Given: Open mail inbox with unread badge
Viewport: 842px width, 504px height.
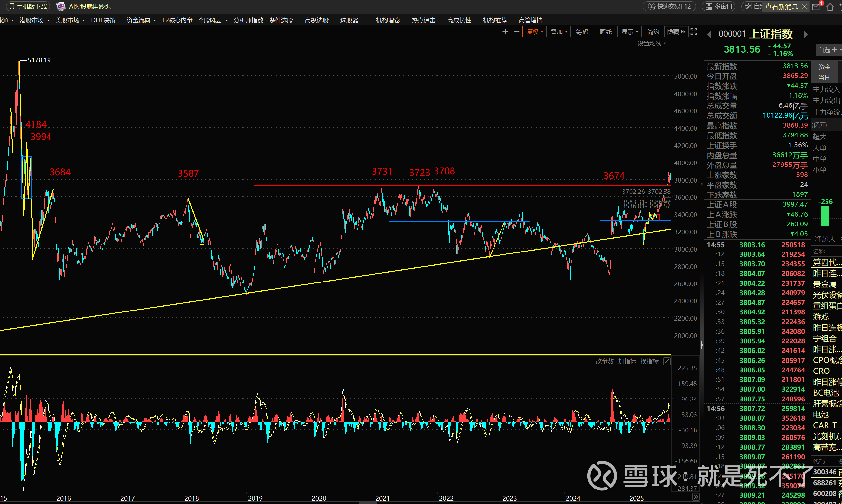Looking at the screenshot, I should tap(816, 7).
